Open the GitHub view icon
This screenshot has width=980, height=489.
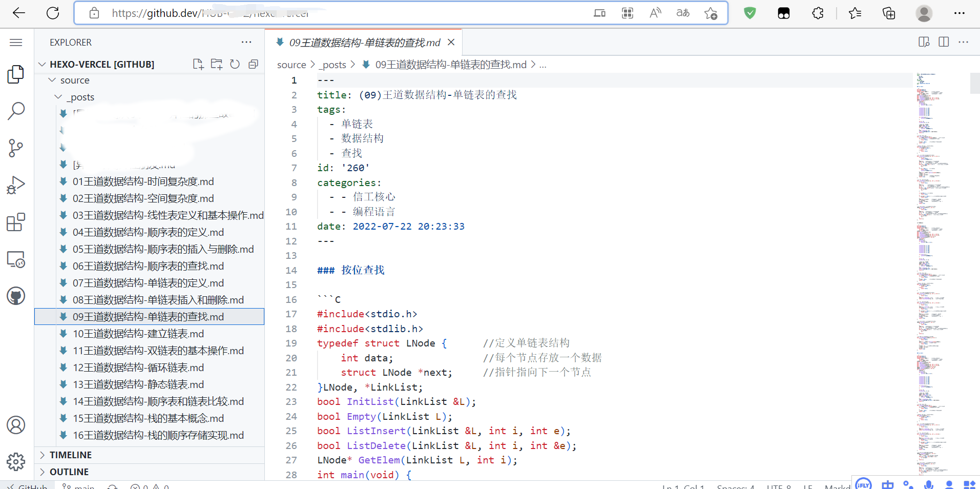point(16,296)
